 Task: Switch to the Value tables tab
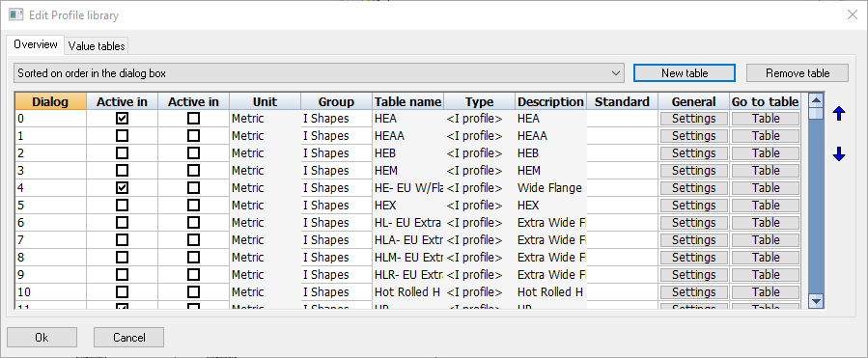97,46
